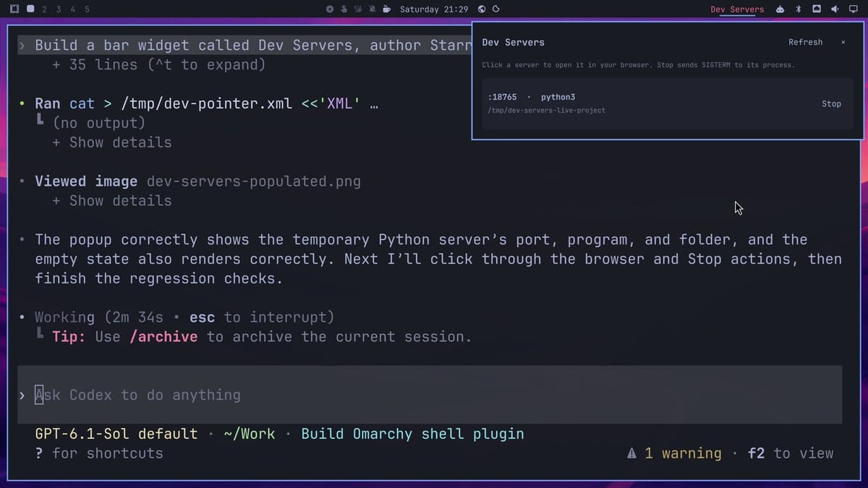Switch to workspace 5
868x488 pixels.
coord(87,9)
